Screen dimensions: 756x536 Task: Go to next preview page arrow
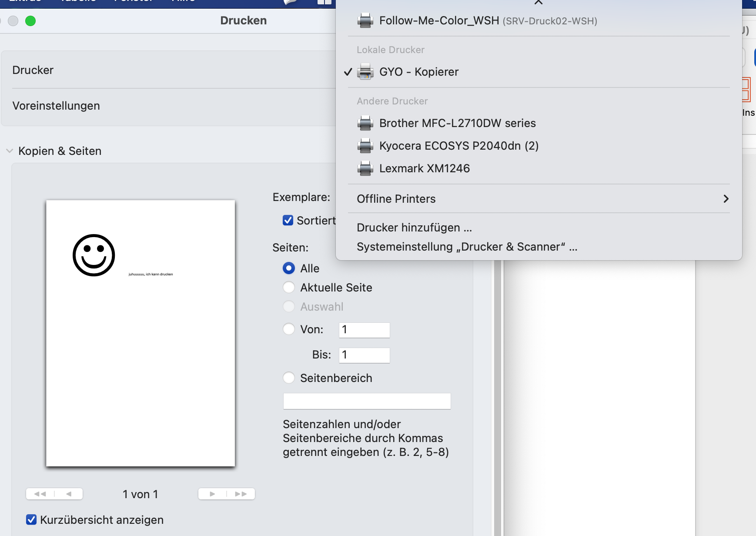tap(212, 494)
